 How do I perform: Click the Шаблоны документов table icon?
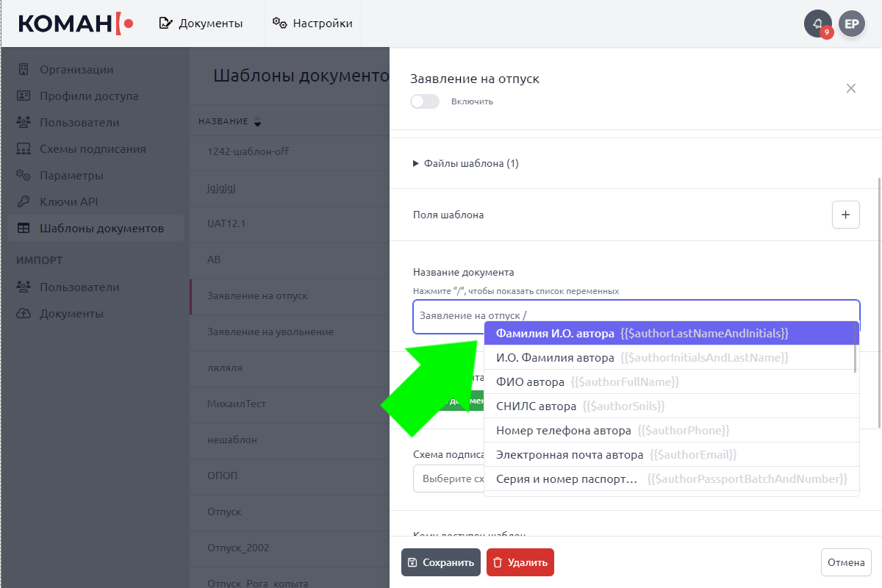pyautogui.click(x=24, y=229)
